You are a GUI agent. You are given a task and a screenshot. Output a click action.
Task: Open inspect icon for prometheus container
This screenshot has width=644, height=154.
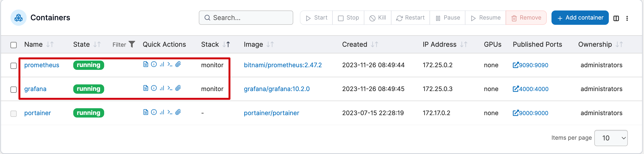154,64
